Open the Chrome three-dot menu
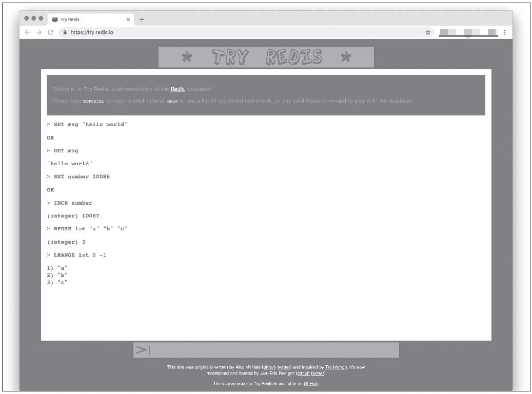This screenshot has height=394, width=532. (x=505, y=32)
